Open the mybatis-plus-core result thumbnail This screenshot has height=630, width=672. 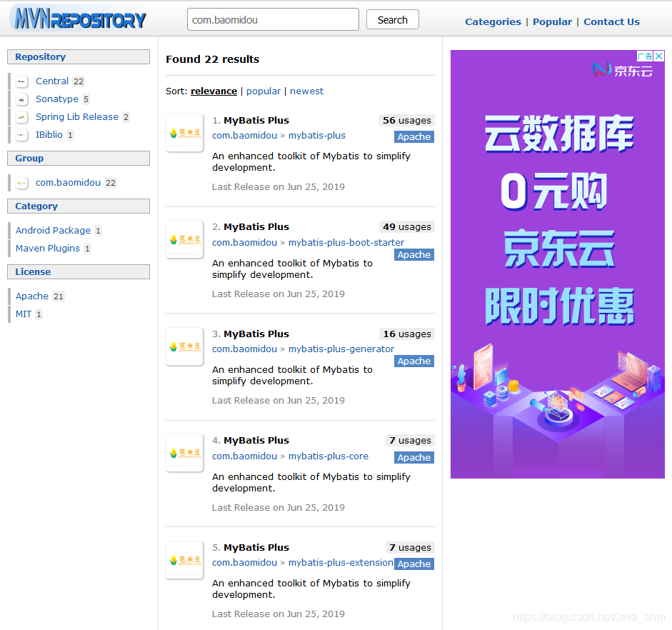coord(185,453)
